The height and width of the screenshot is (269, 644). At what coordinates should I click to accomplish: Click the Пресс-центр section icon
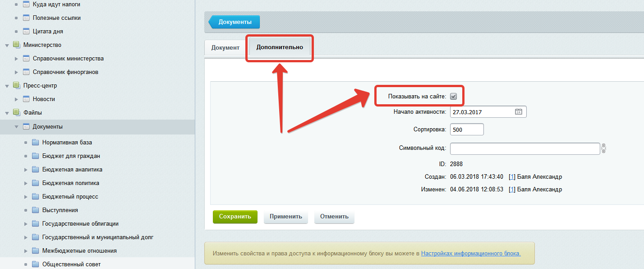(x=17, y=85)
